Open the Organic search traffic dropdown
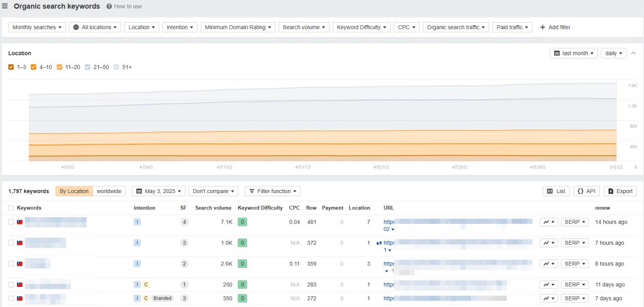The height and width of the screenshot is (307, 644). tap(456, 28)
